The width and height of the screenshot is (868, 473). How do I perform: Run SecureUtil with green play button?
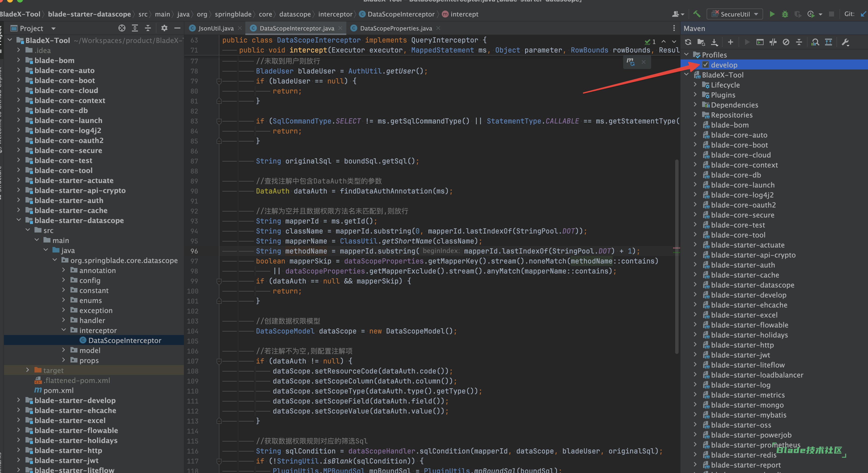pos(772,14)
